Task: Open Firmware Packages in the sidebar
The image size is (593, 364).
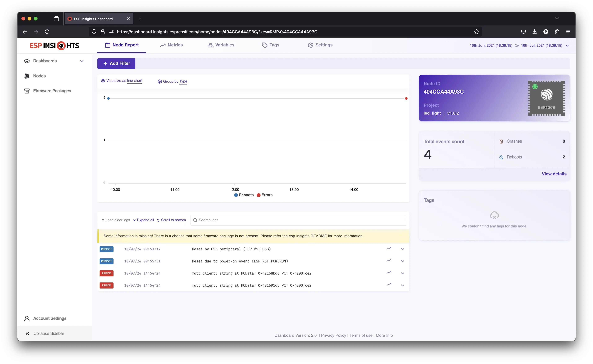Action: 52,91
